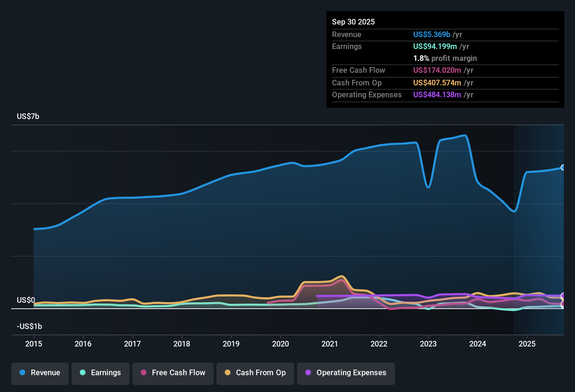Expand the Free Cash Flow legend item
Screen dimensions: 575x392
[x=173, y=373]
